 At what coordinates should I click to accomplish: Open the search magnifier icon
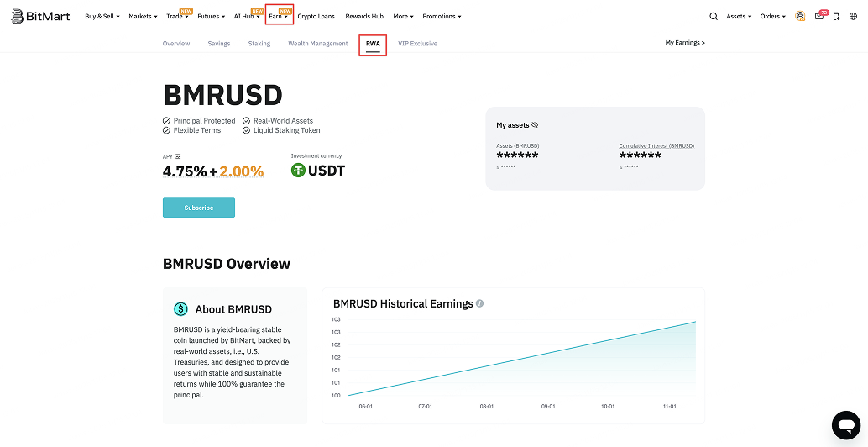coord(714,17)
